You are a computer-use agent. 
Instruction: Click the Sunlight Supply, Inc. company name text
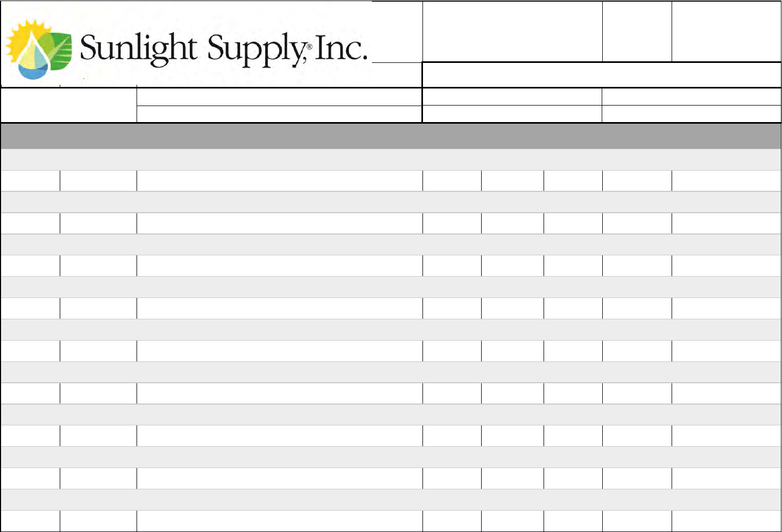click(223, 49)
